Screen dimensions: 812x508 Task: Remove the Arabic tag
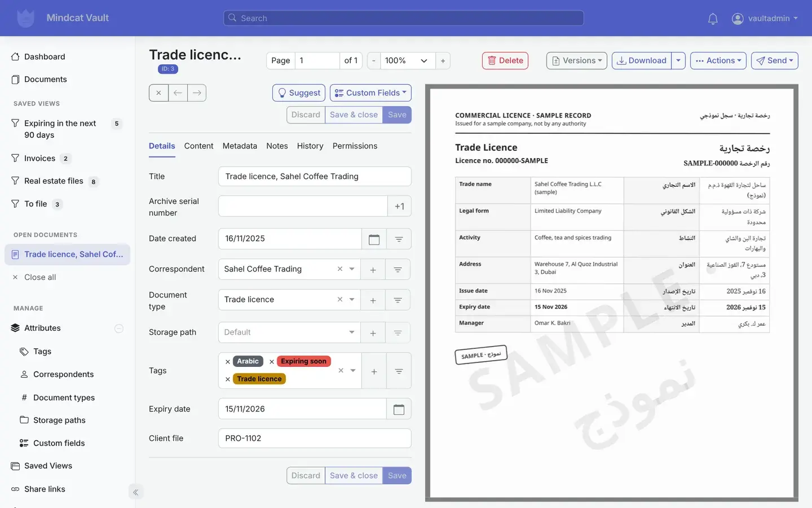(x=228, y=362)
